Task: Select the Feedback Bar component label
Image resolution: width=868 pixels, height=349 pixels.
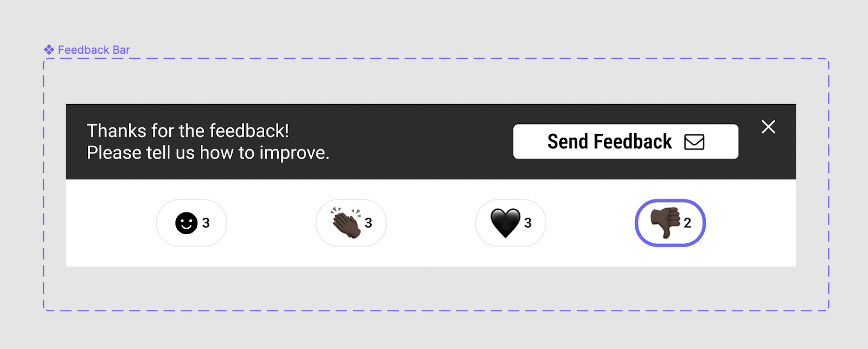Action: coord(94,50)
